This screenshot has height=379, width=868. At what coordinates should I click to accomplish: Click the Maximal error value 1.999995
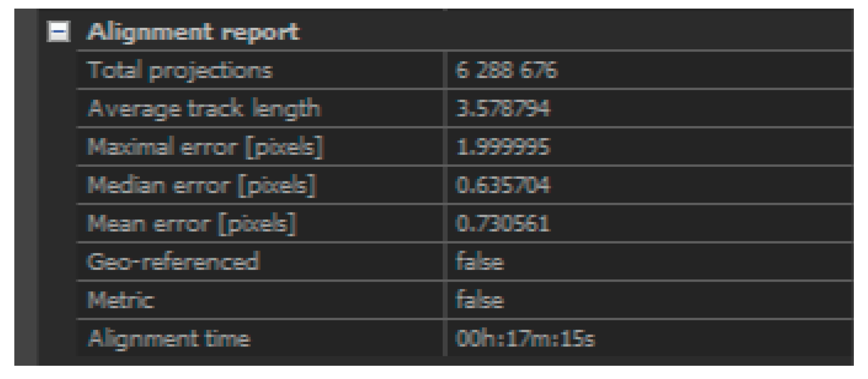[502, 147]
